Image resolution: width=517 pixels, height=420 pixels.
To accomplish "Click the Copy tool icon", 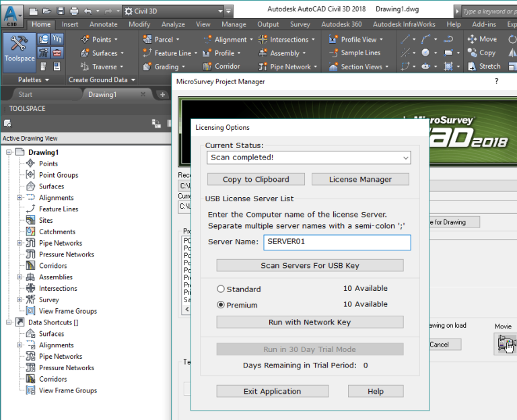I will click(x=472, y=53).
